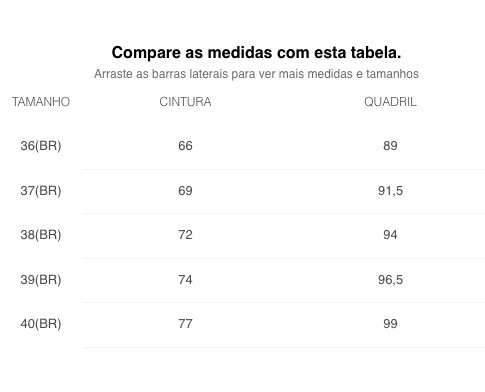Click waist value 74
Viewport: 485px width, 392px height.
tap(185, 279)
